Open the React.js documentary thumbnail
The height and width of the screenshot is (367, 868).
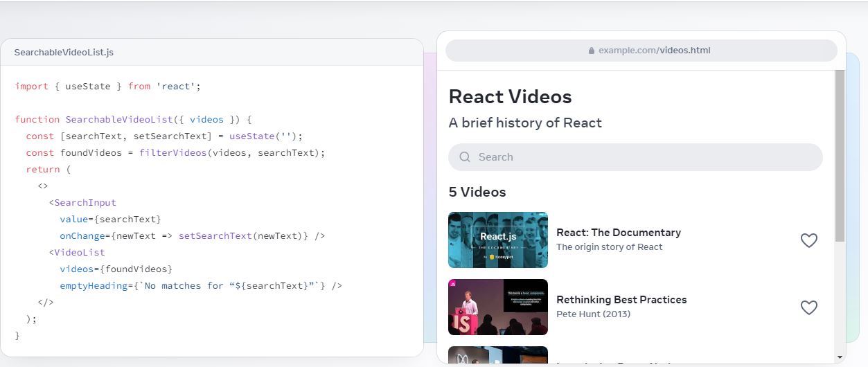[x=497, y=240]
